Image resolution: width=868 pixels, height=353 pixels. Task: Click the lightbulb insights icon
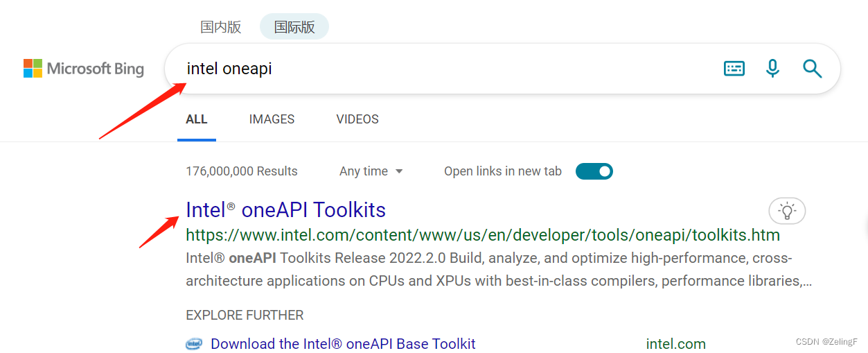point(787,211)
